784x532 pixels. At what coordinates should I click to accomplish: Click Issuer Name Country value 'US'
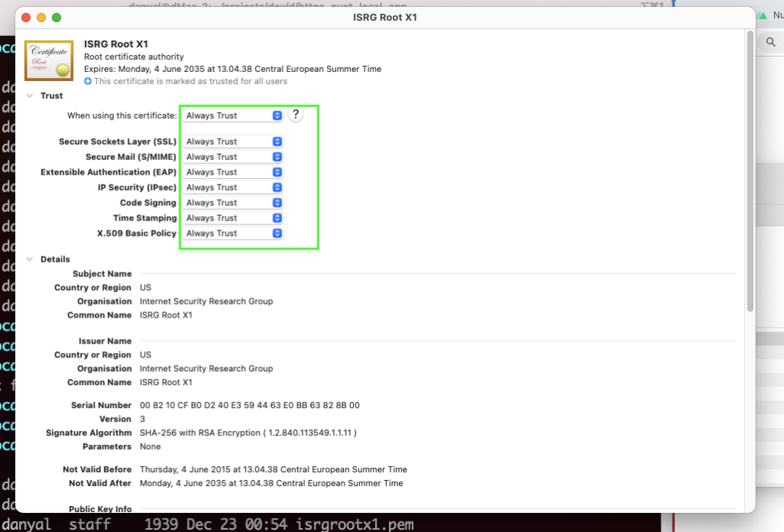pyautogui.click(x=145, y=354)
